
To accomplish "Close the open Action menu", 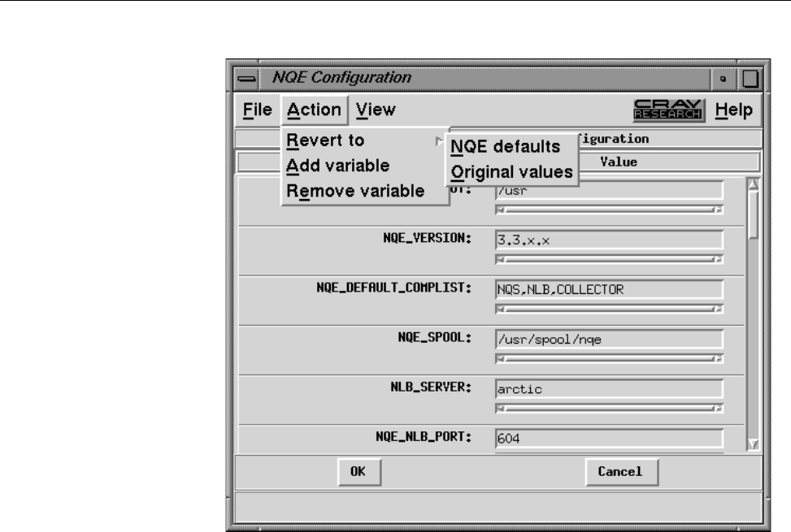I will [x=314, y=110].
